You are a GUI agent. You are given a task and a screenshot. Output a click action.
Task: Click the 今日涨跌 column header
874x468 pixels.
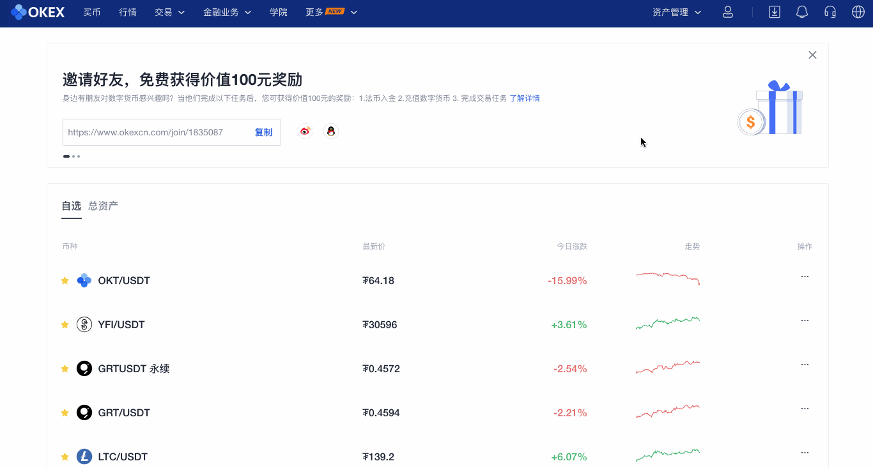571,246
